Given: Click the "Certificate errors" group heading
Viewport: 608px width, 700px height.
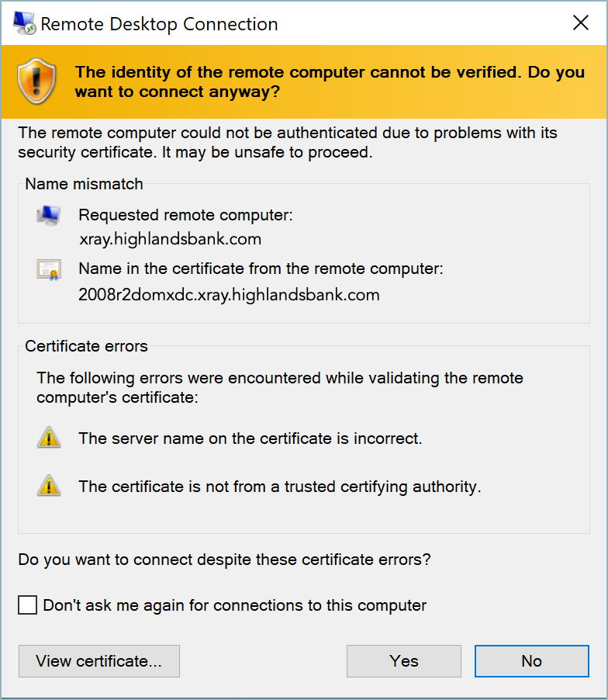Looking at the screenshot, I should [x=86, y=346].
